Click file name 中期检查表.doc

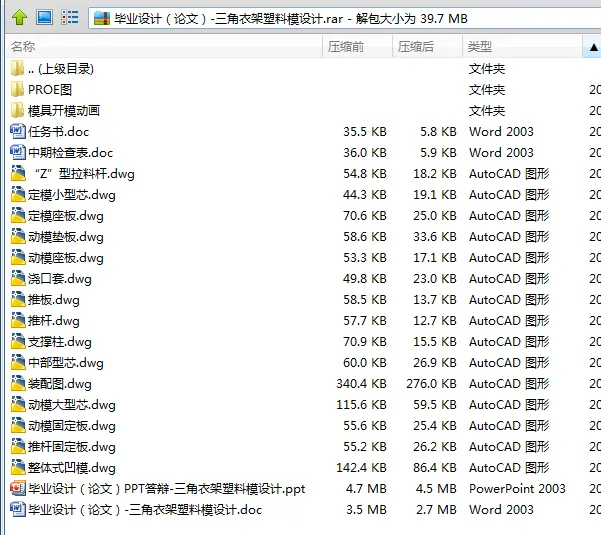[71, 153]
